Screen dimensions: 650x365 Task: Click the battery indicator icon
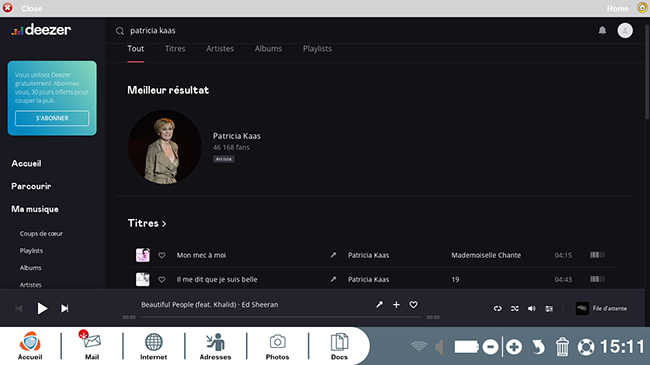coord(466,347)
